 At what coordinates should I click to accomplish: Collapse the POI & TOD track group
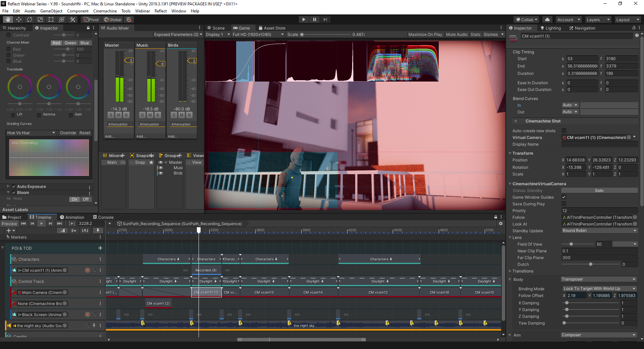(x=3, y=248)
